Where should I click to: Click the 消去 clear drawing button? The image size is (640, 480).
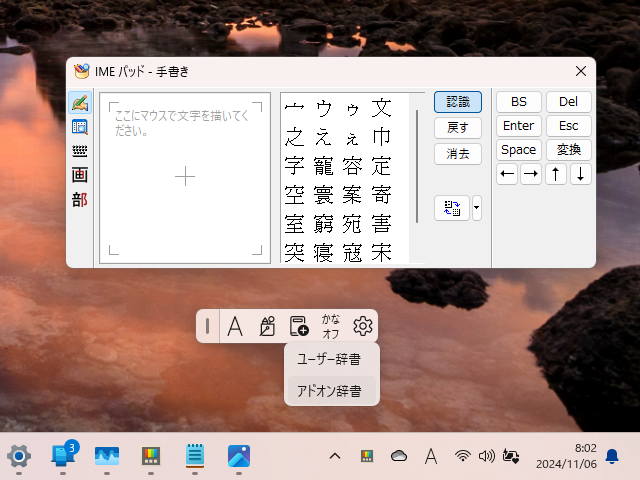[x=458, y=154]
